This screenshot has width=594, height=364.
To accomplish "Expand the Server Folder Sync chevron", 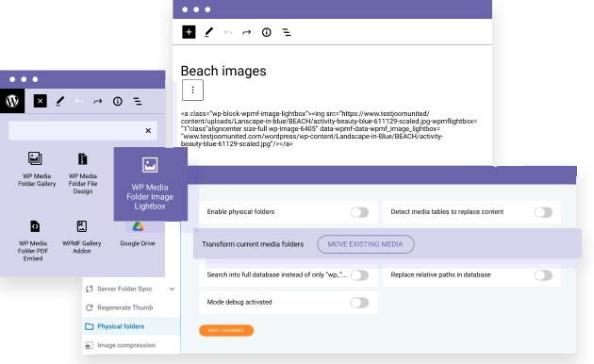I will point(172,289).
